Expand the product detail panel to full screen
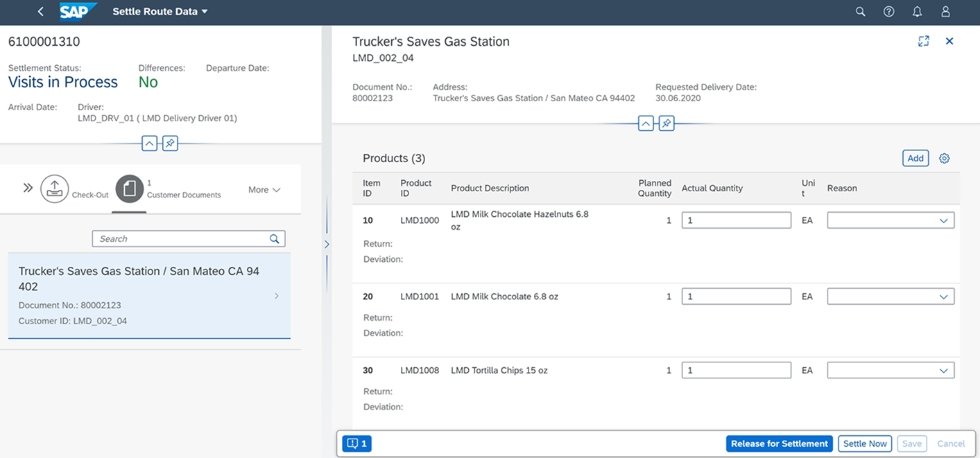Viewport: 980px width, 458px height. pos(923,41)
